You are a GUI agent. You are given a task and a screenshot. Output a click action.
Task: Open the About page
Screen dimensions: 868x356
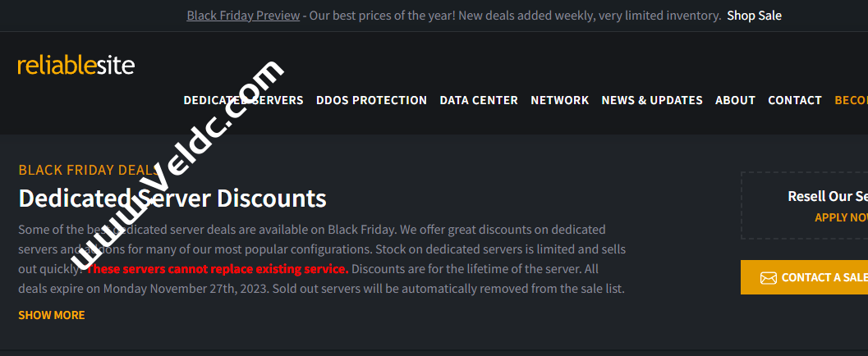click(x=735, y=100)
